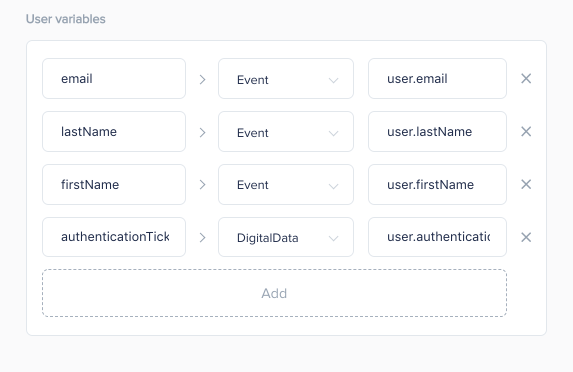This screenshot has width=573, height=372.
Task: Remove the firstName variable row
Action: pos(526,185)
